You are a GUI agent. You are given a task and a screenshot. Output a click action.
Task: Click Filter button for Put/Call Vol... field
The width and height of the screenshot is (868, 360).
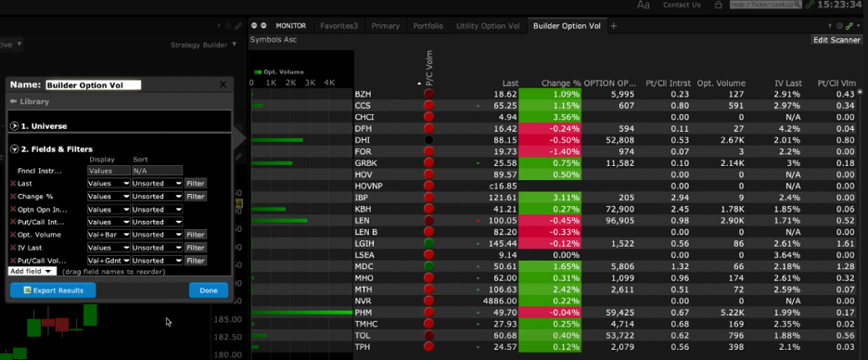196,261
